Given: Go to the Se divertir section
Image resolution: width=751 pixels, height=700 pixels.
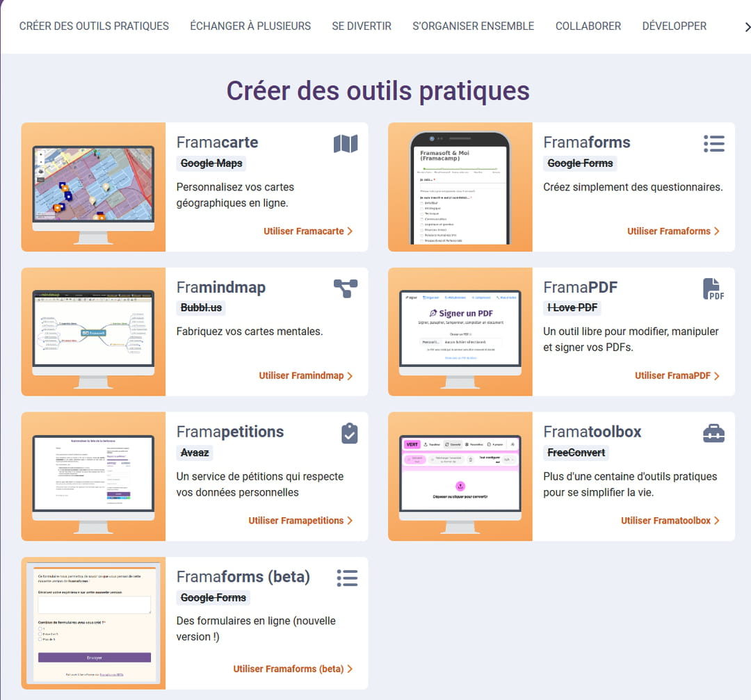Looking at the screenshot, I should (x=362, y=26).
